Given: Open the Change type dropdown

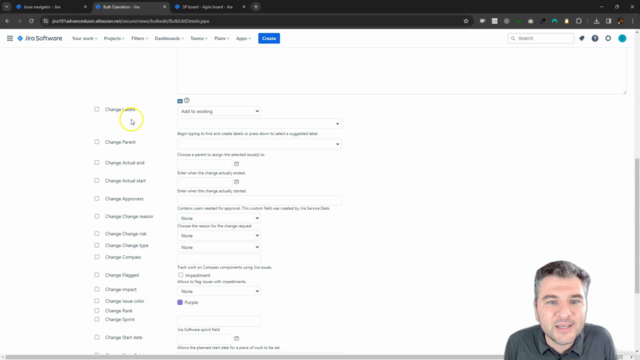Looking at the screenshot, I should coord(219,247).
